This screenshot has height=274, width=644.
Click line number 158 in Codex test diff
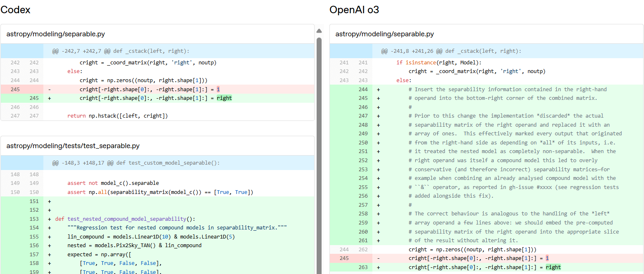34,263
